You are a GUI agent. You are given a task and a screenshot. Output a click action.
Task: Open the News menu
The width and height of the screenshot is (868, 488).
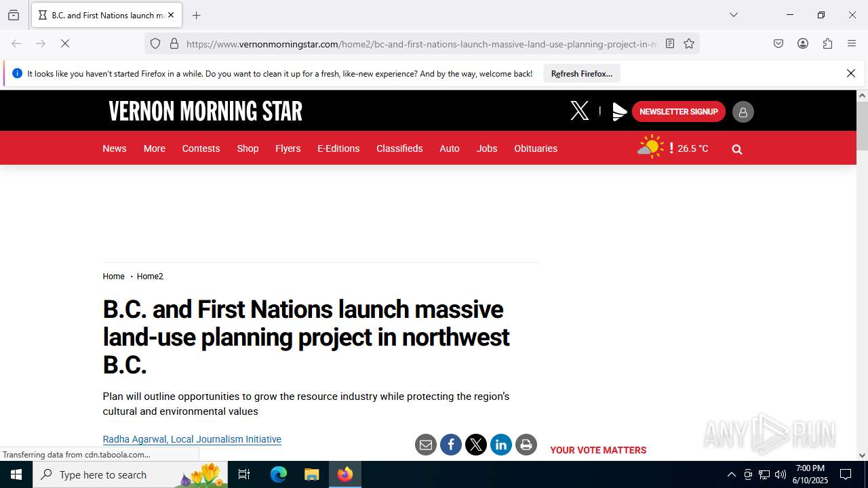[115, 148]
